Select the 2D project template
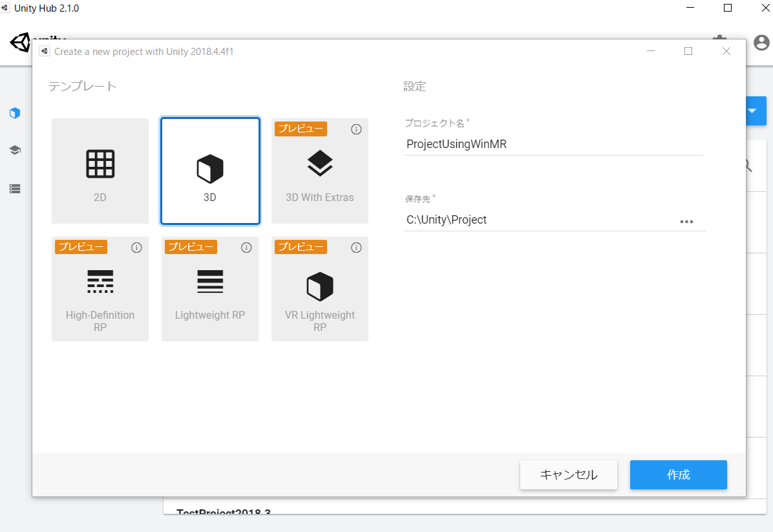 (x=100, y=171)
